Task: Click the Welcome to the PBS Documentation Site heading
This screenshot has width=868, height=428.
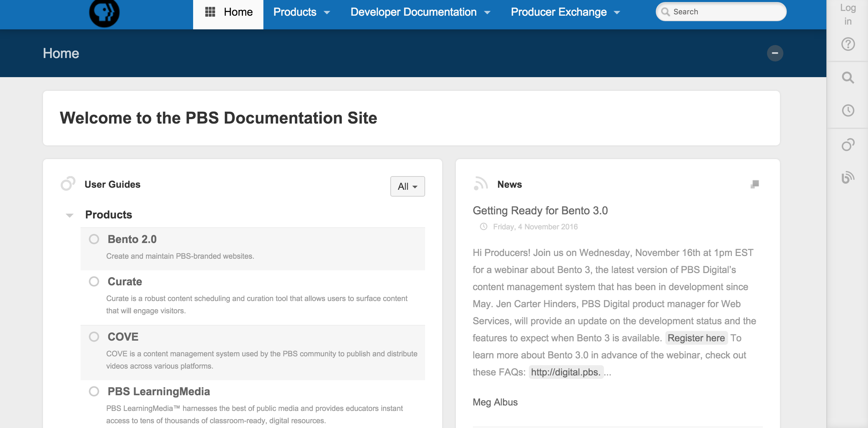Action: pyautogui.click(x=218, y=118)
